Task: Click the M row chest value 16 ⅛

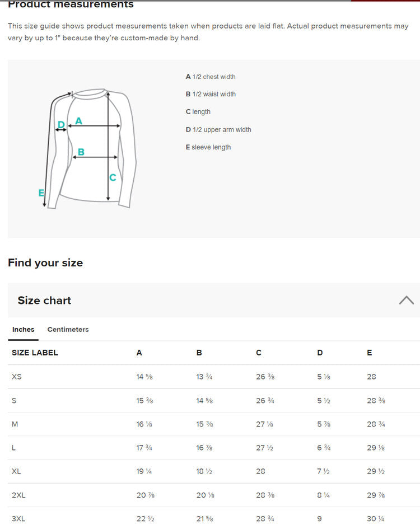Action: [144, 424]
